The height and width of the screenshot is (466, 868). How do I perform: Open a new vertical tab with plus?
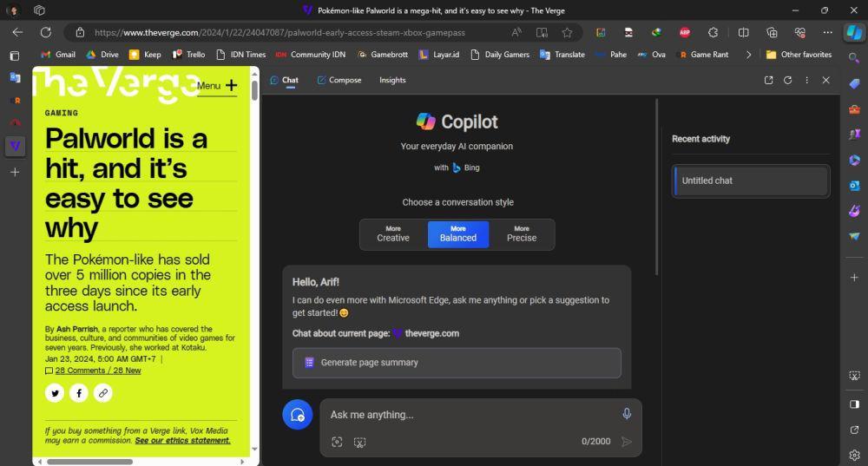coord(15,172)
